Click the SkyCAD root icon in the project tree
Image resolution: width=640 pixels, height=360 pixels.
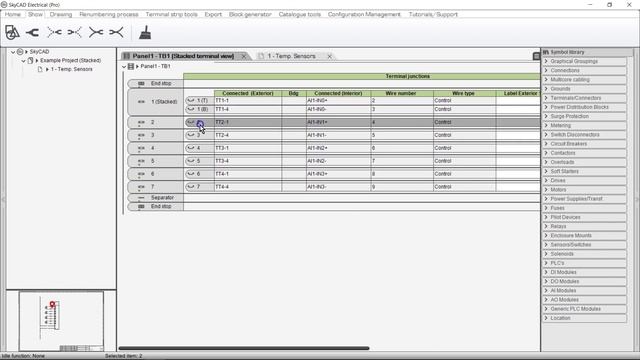click(x=20, y=52)
